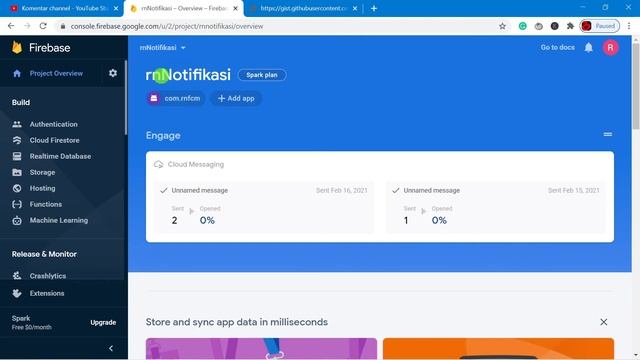Open notifications bell icon
Image resolution: width=640 pixels, height=360 pixels.
tap(588, 48)
